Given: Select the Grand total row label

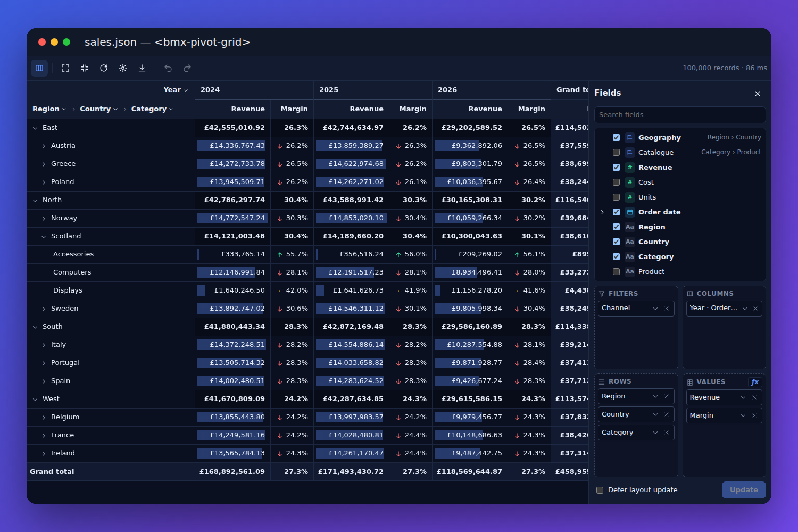Looking at the screenshot, I should pos(52,472).
